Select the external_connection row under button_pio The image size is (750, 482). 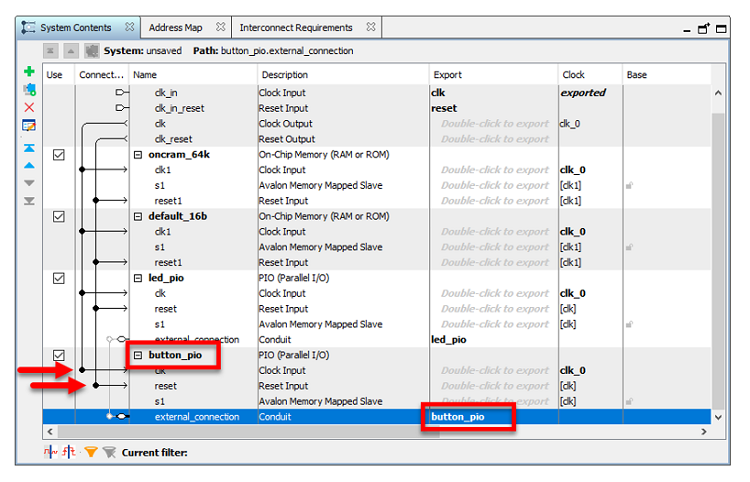click(x=376, y=416)
